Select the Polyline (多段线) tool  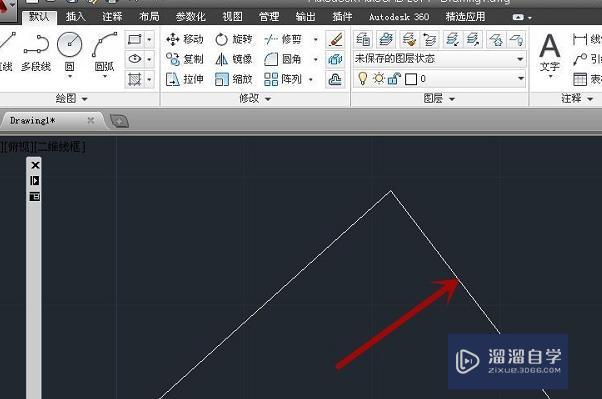(x=36, y=52)
